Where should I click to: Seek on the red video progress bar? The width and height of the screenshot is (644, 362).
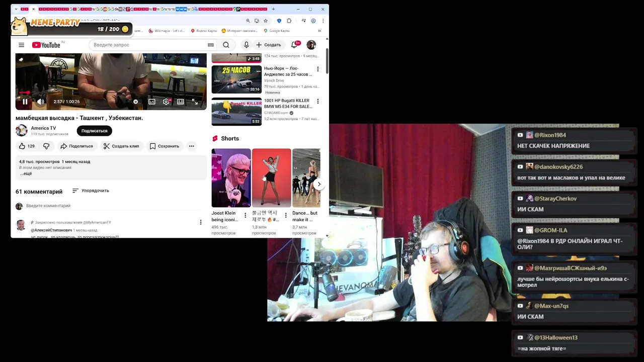[111, 93]
